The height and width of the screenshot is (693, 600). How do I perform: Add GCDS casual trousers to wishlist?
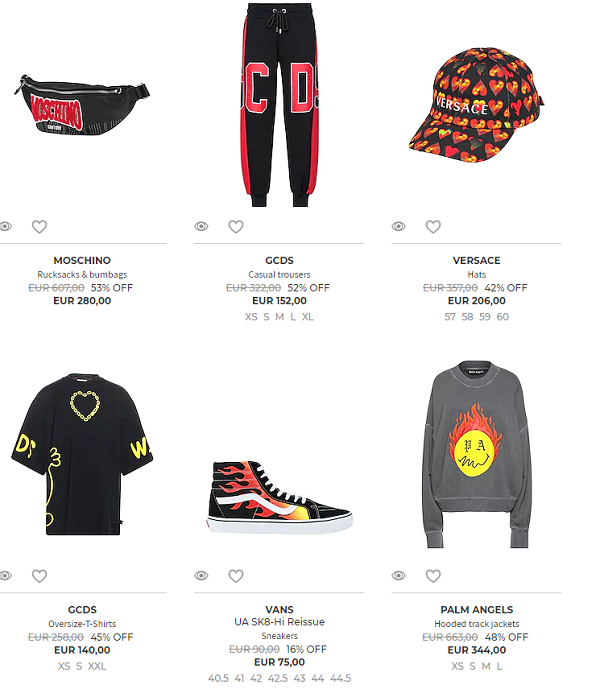tap(236, 227)
